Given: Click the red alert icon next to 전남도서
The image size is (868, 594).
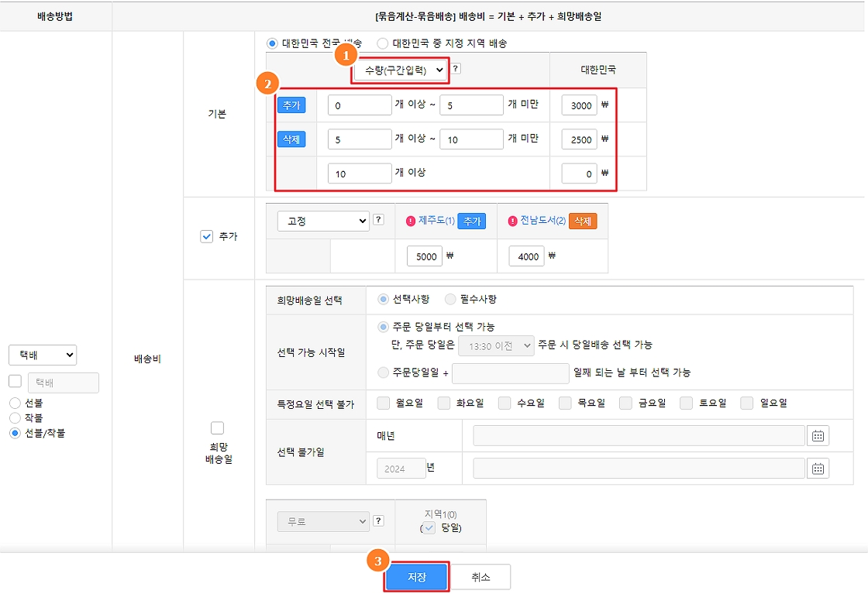Looking at the screenshot, I should tap(512, 221).
